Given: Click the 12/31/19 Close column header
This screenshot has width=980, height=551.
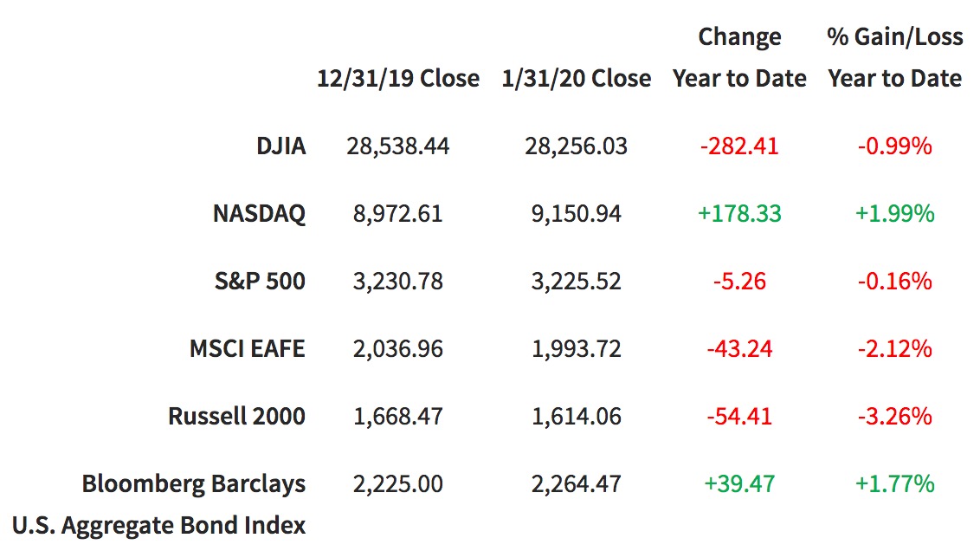Looking at the screenshot, I should (x=398, y=78).
